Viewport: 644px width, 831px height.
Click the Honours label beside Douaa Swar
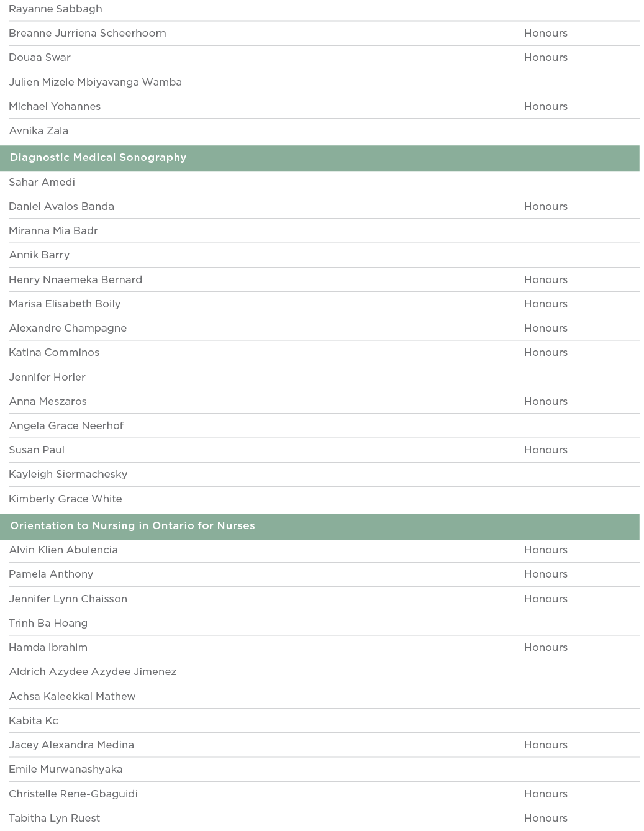(545, 58)
